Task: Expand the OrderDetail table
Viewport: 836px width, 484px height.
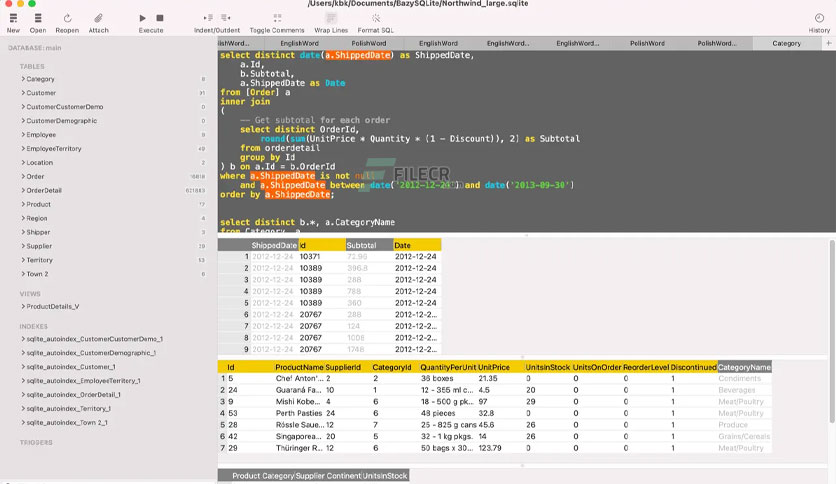Action: click(23, 190)
